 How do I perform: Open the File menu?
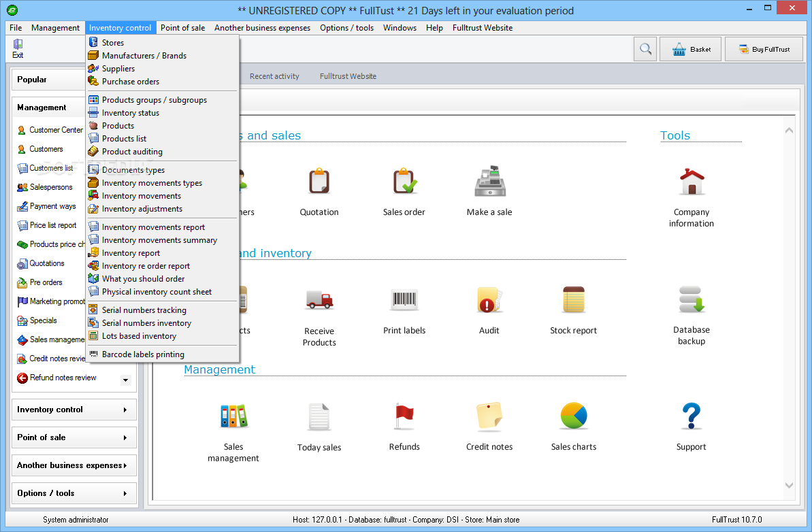(x=16, y=28)
